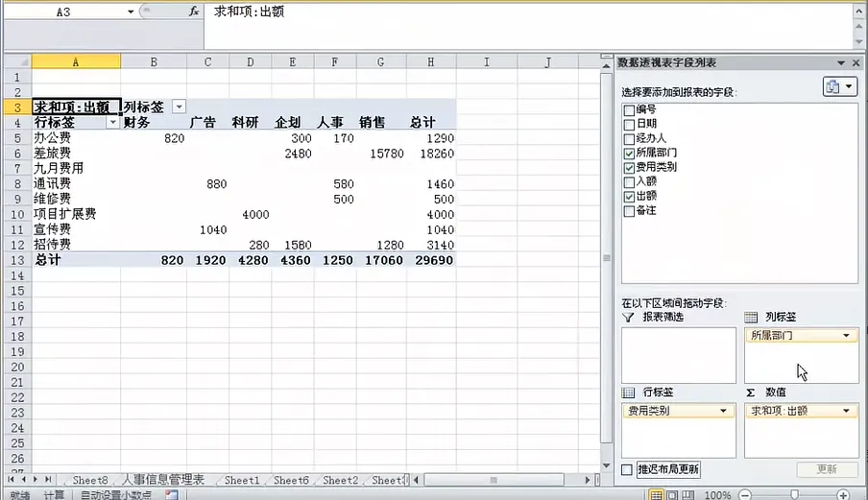868x500 pixels.
Task: Check the 编号 field checkbox
Action: click(629, 110)
